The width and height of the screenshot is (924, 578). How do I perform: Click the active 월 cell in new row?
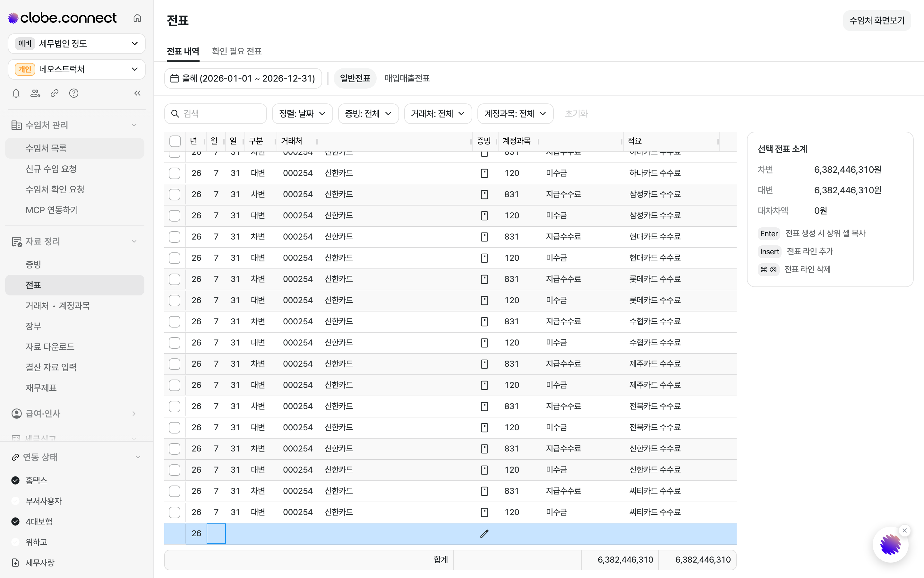[216, 534]
